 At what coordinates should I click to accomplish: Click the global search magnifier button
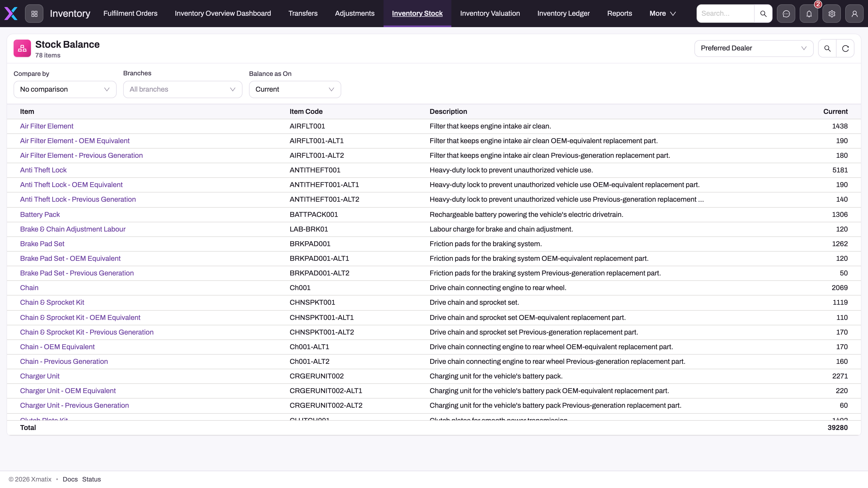(763, 14)
